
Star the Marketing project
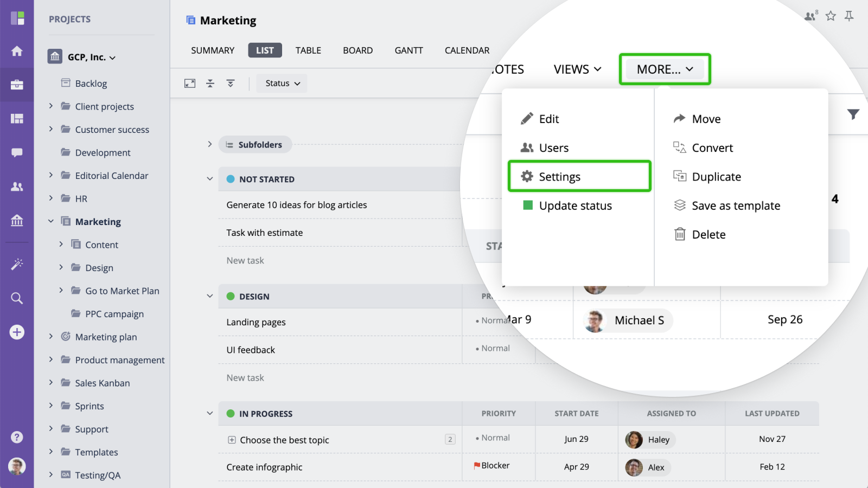pyautogui.click(x=831, y=16)
